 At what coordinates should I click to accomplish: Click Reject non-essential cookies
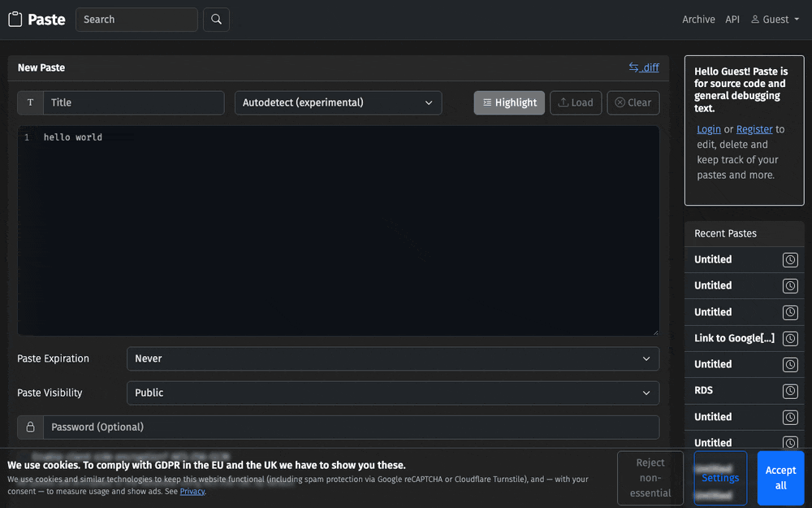point(650,478)
